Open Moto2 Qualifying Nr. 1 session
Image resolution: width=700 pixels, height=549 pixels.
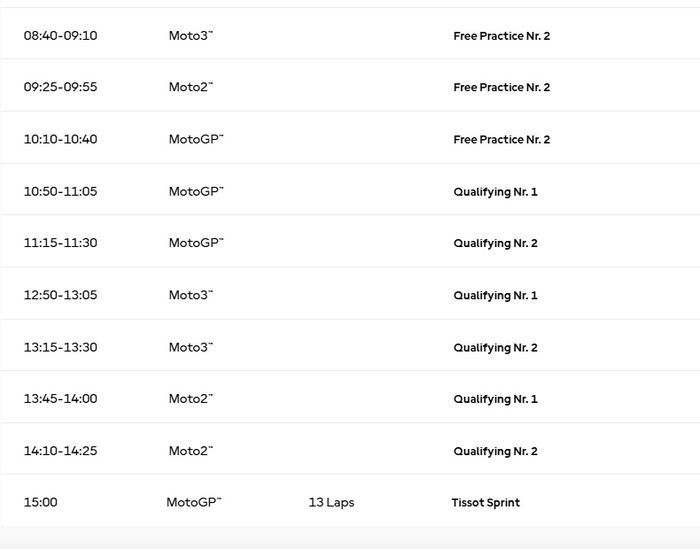click(495, 399)
